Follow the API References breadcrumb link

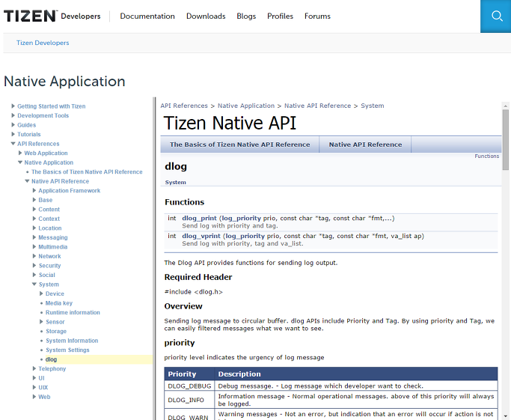coord(184,106)
